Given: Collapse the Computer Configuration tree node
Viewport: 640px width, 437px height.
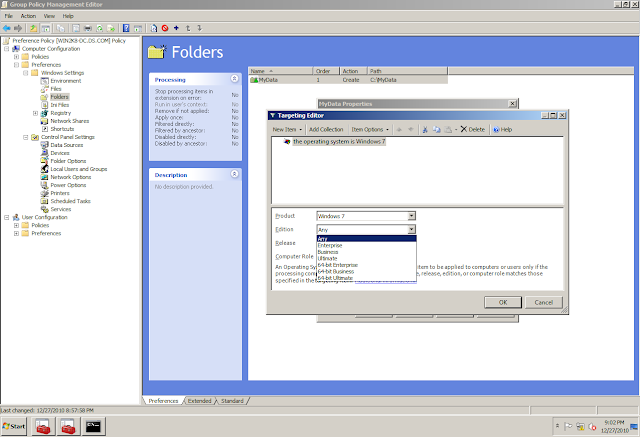Looking at the screenshot, I should click(7, 49).
